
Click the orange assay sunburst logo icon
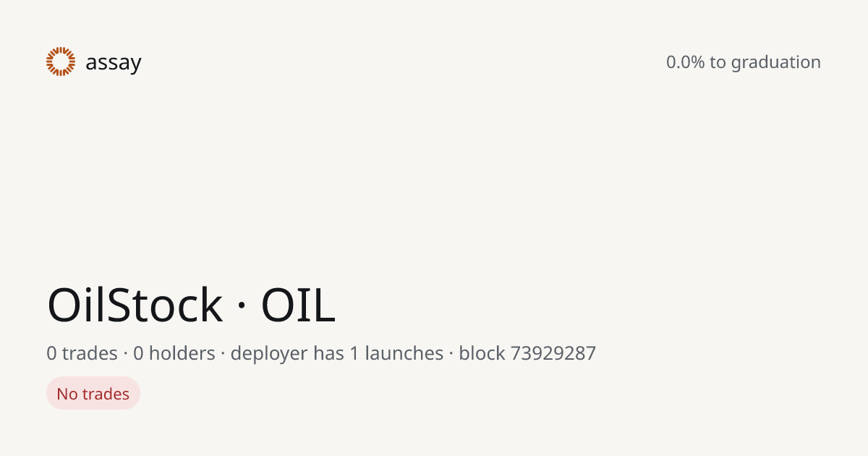tap(61, 62)
